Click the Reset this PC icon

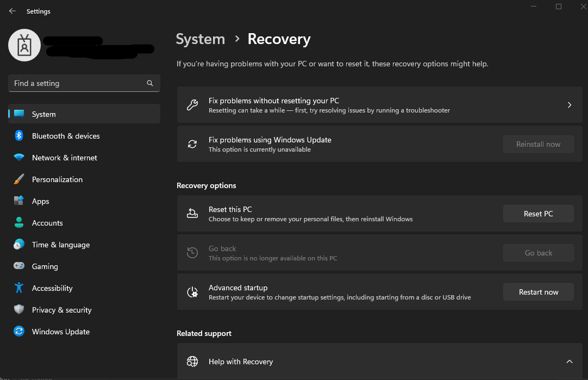pyautogui.click(x=192, y=214)
